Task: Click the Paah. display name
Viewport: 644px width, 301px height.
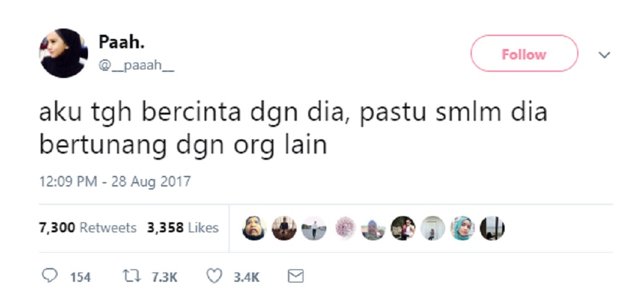Action: [x=121, y=42]
